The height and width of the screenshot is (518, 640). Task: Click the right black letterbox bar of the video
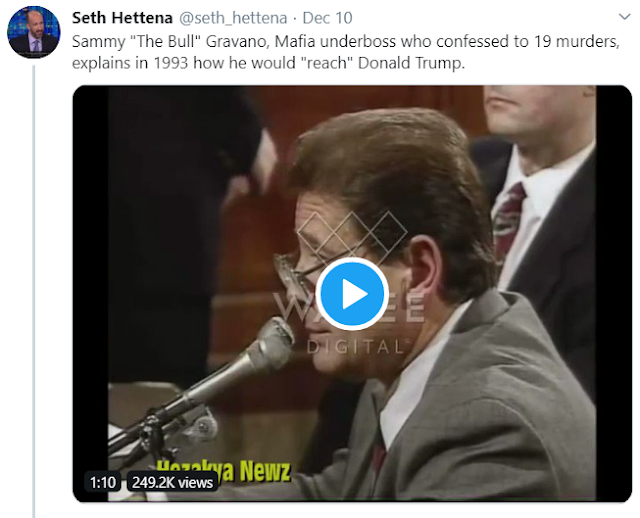coord(613,293)
